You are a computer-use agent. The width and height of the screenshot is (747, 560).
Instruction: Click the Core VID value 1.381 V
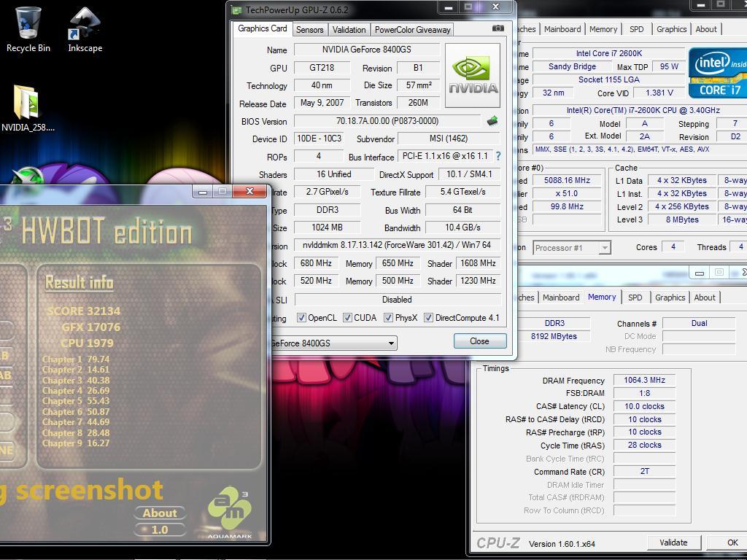(x=659, y=93)
